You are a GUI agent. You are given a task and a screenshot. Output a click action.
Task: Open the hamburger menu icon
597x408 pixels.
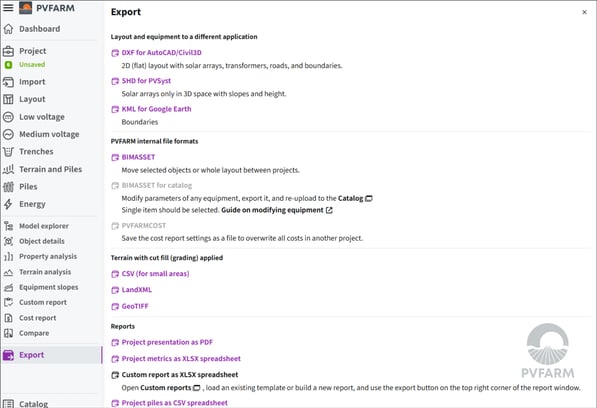tap(8, 8)
